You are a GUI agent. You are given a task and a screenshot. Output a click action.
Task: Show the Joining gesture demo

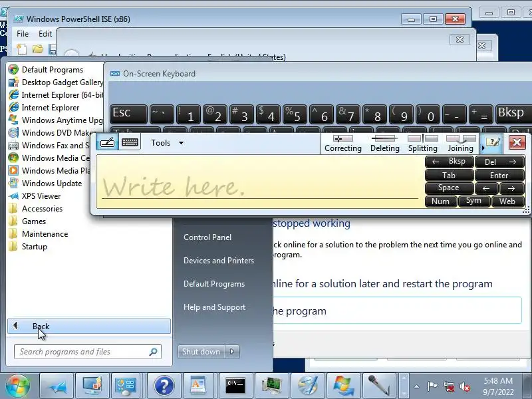point(460,144)
